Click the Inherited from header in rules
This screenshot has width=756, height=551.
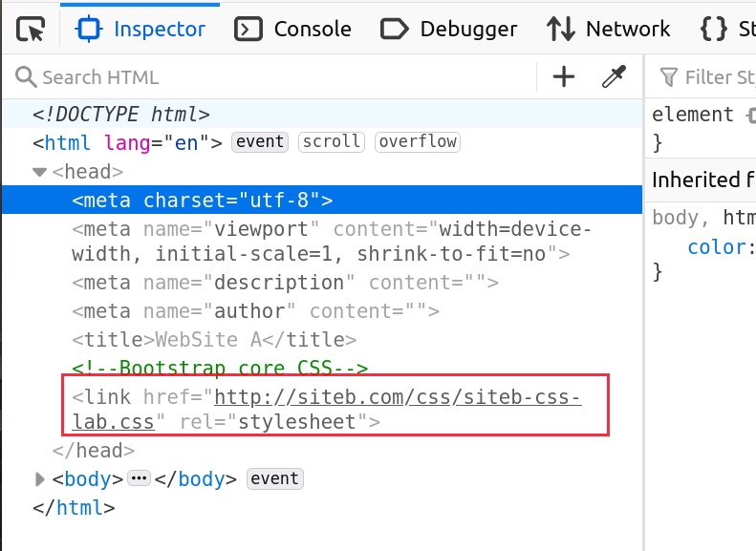(701, 180)
